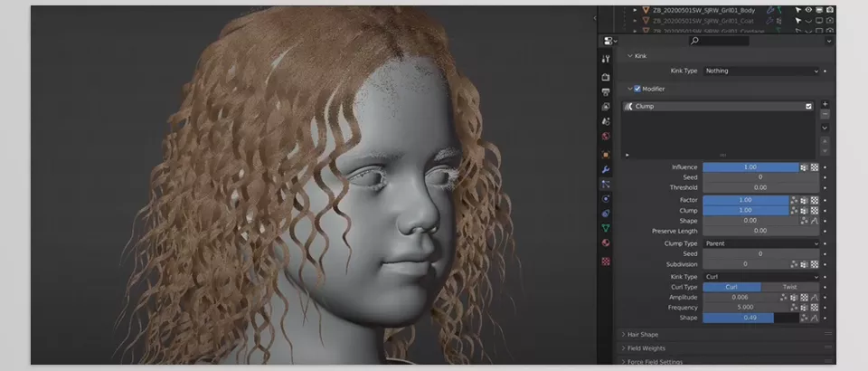868x371 pixels.
Task: Open the Modifiers wrench tab
Action: click(606, 169)
